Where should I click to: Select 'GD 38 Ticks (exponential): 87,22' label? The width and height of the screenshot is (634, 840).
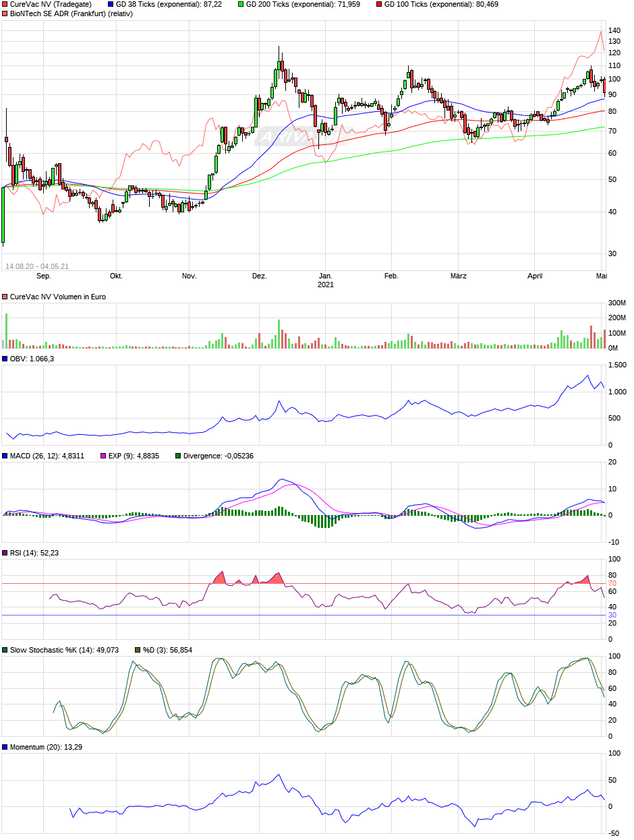tap(170, 4)
